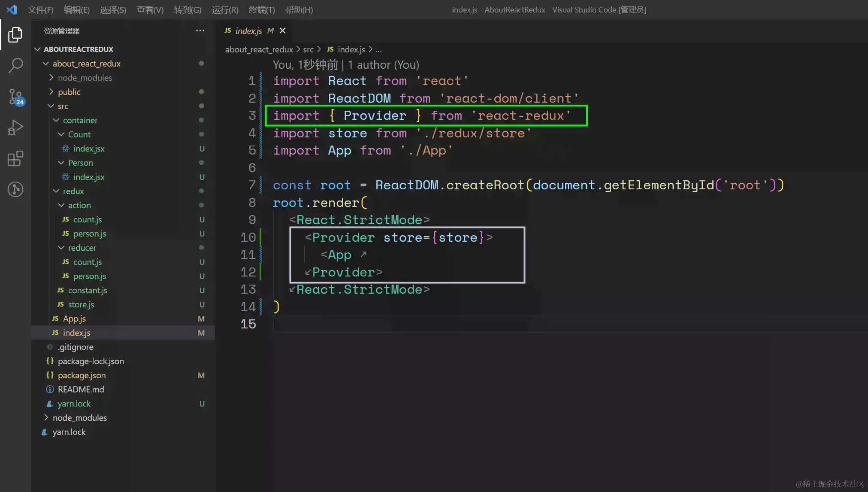Open the Git Graph circular icon
This screenshot has height=492, width=868.
click(15, 189)
